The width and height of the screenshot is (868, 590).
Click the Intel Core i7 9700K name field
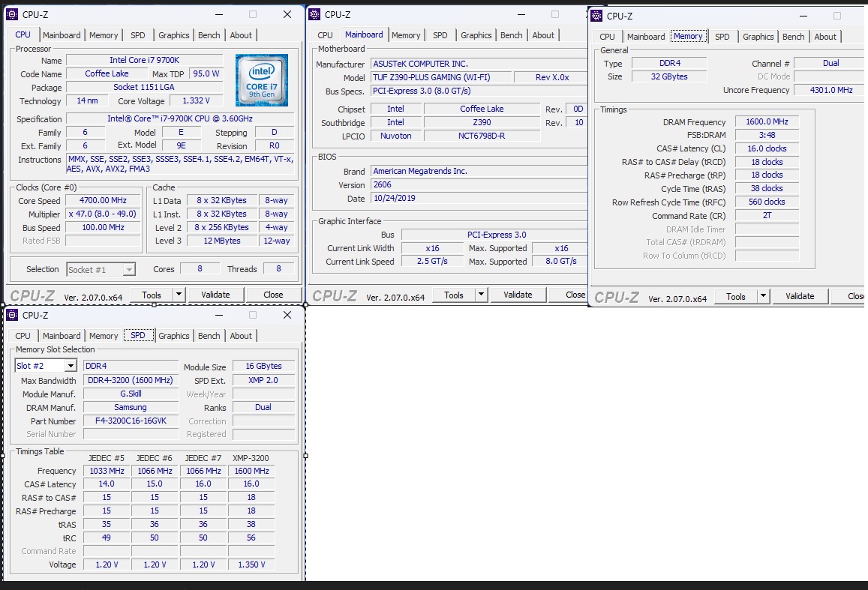(x=145, y=60)
